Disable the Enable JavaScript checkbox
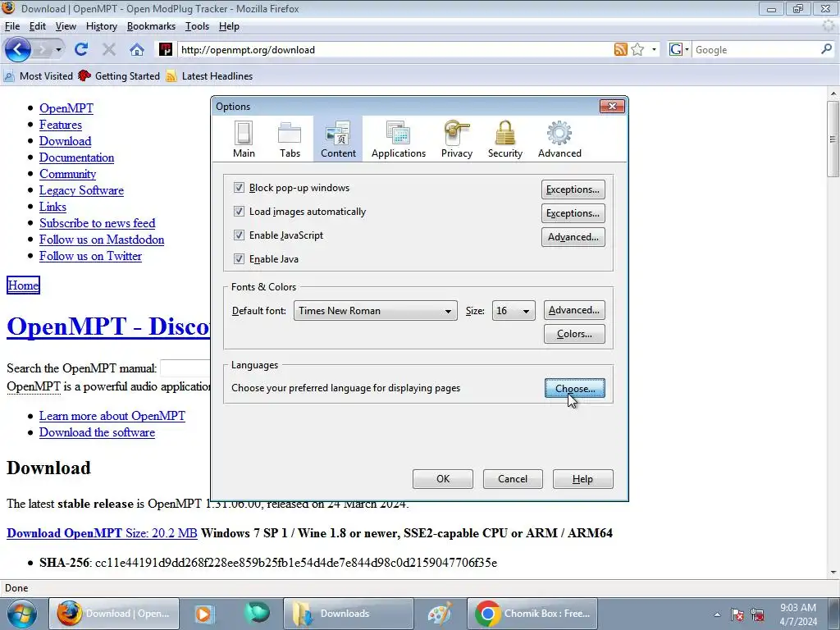This screenshot has height=630, width=840. click(x=239, y=235)
